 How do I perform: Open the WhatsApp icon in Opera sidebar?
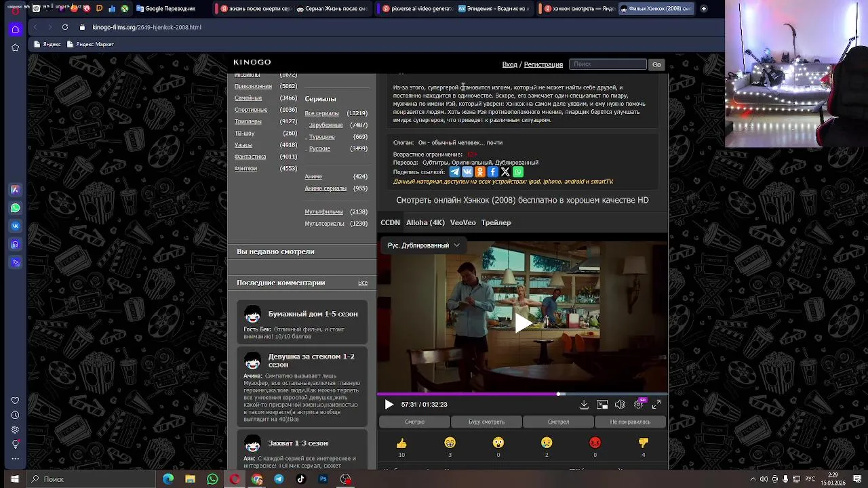[x=15, y=208]
